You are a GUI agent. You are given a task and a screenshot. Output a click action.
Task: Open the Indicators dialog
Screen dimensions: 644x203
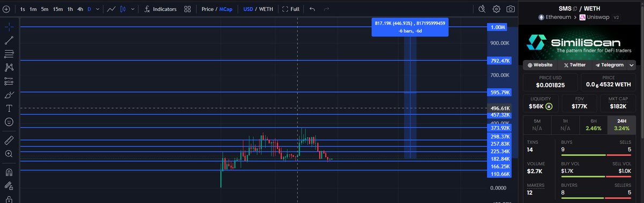click(x=160, y=9)
